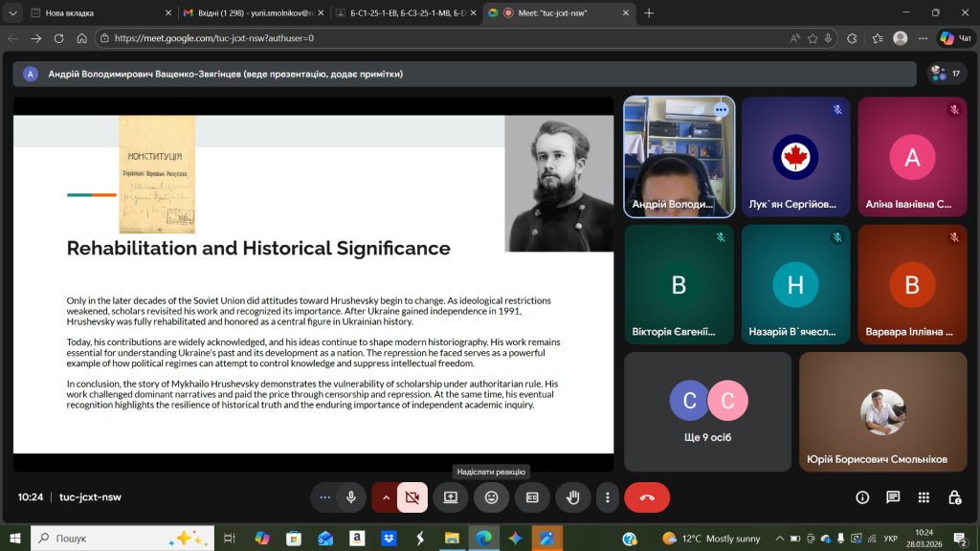Open the activities grid icon
980x551 pixels.
tap(924, 497)
